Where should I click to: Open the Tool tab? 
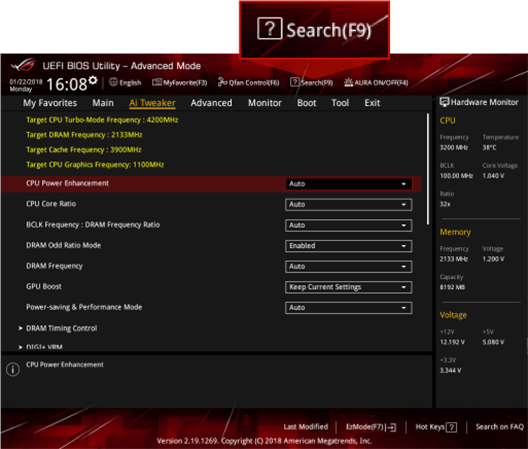point(340,103)
